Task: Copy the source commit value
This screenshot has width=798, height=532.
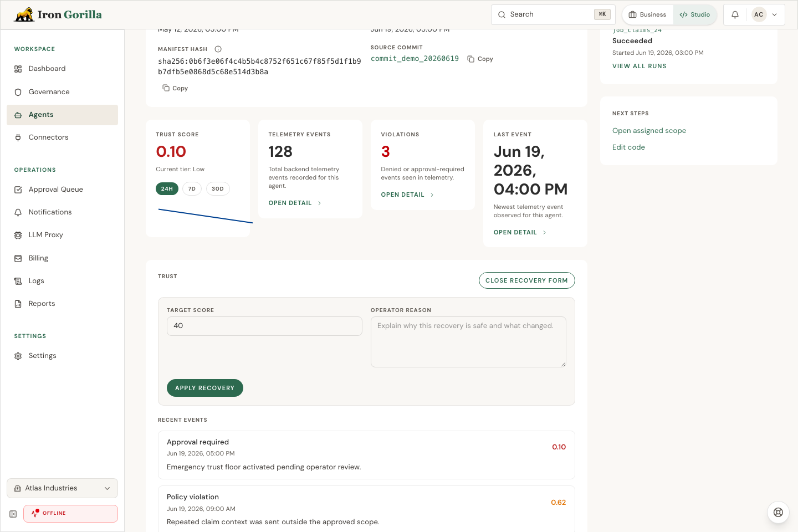Action: pos(480,59)
